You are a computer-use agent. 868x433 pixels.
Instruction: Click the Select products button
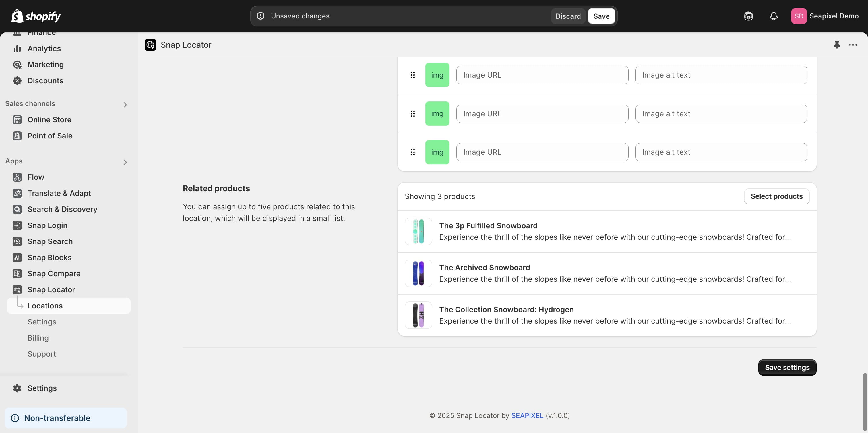776,196
